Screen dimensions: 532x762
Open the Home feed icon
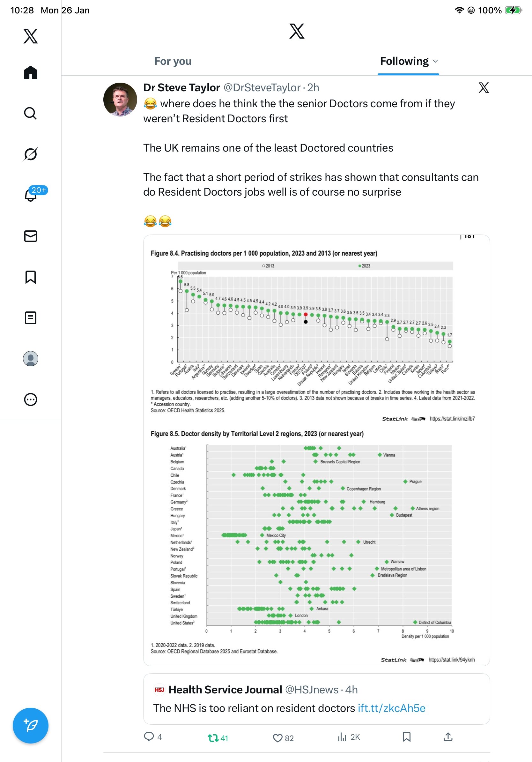(31, 72)
